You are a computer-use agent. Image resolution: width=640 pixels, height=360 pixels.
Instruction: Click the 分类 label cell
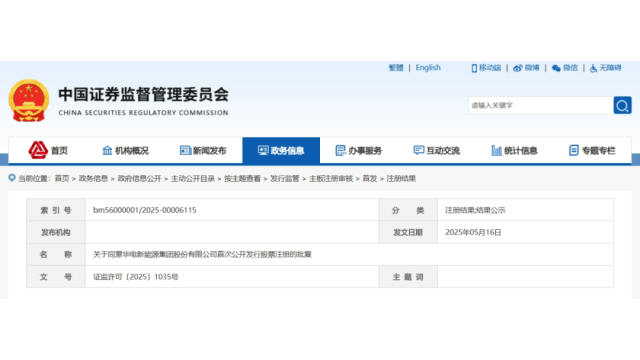pos(408,210)
